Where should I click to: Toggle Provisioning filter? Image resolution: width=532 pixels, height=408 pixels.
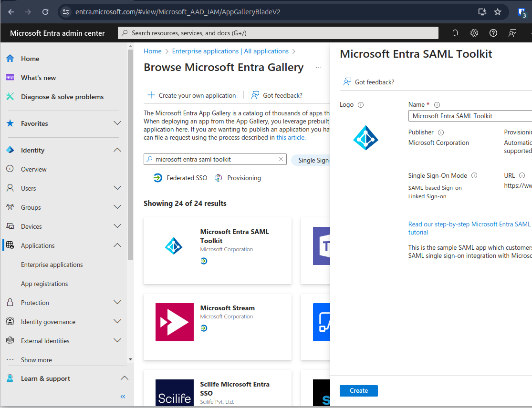[x=238, y=178]
